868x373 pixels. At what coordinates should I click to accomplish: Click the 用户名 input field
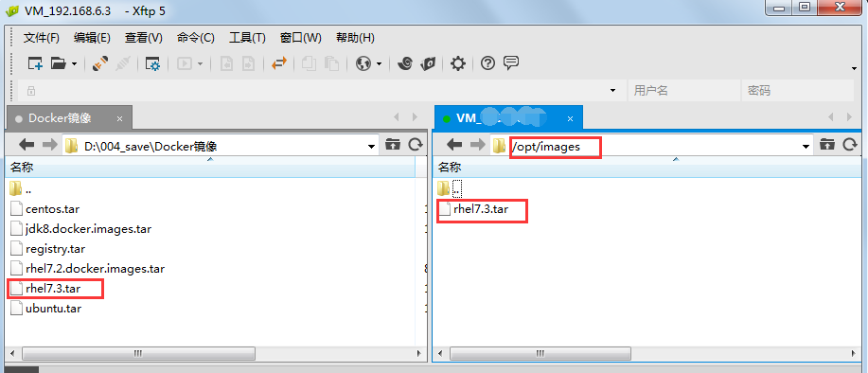683,90
